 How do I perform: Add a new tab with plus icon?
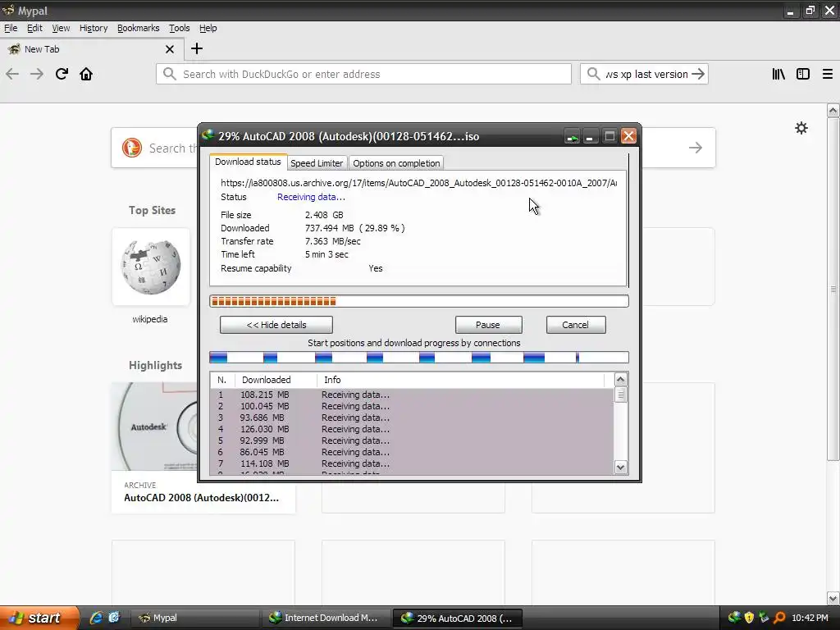[197, 48]
